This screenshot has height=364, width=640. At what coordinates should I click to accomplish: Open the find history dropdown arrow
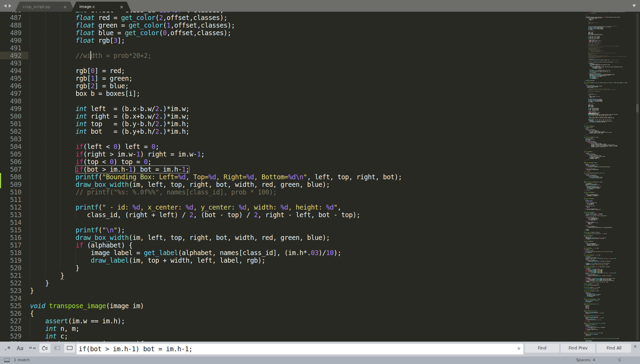[519, 349]
